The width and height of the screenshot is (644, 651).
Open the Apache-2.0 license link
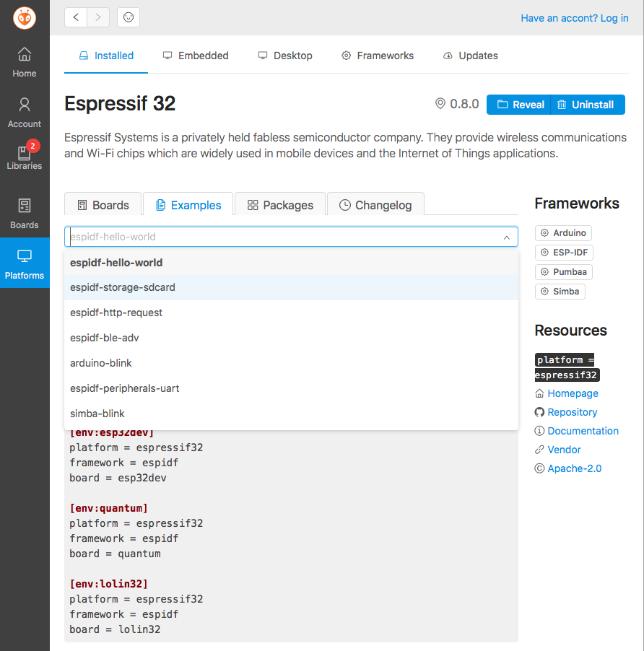click(x=574, y=468)
